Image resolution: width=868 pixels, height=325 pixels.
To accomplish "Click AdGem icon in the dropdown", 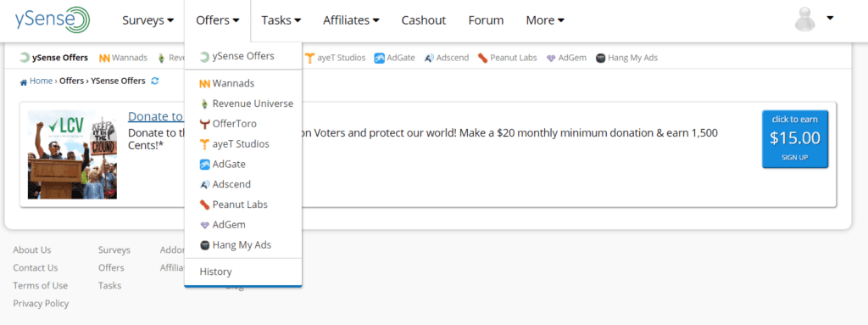I will 205,225.
